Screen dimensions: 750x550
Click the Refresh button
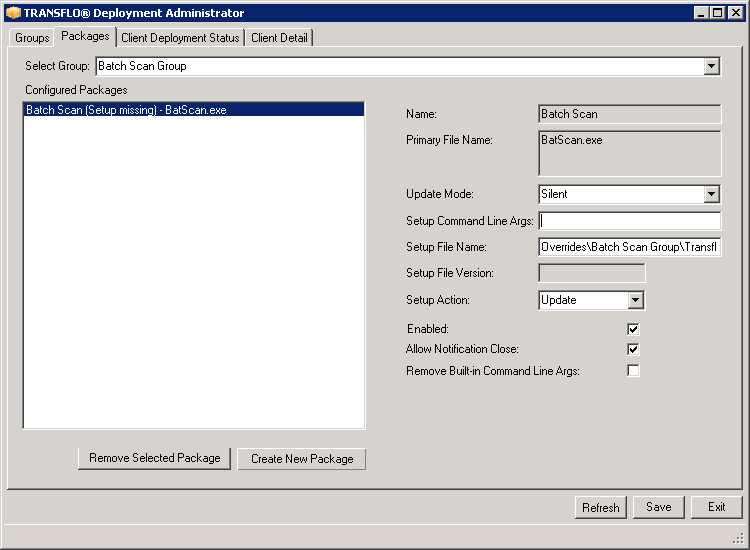pyautogui.click(x=601, y=507)
